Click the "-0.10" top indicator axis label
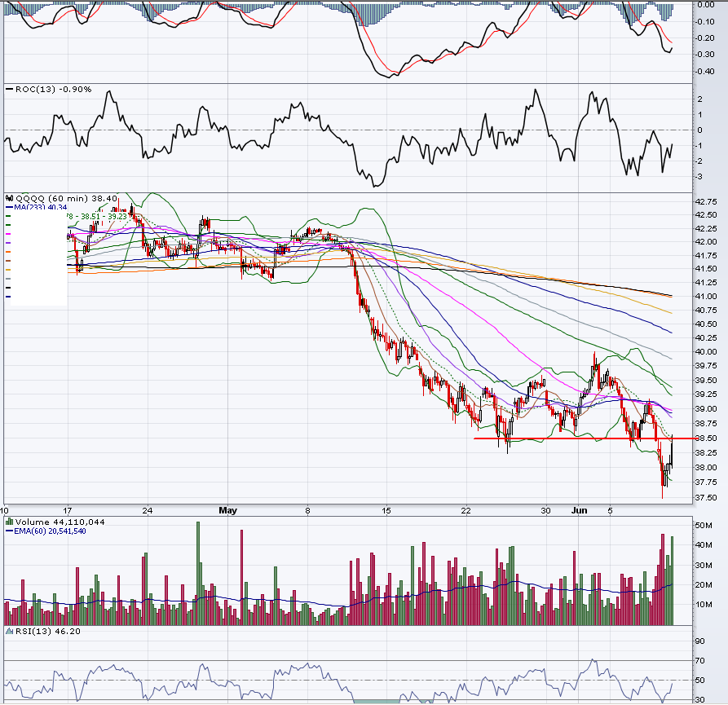Viewport: 728px width, 705px height. coord(705,22)
